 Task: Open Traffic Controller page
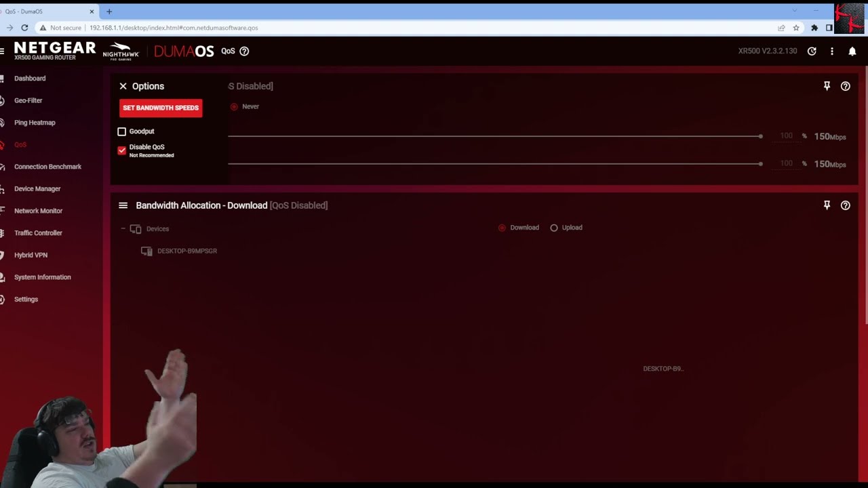[x=38, y=232]
